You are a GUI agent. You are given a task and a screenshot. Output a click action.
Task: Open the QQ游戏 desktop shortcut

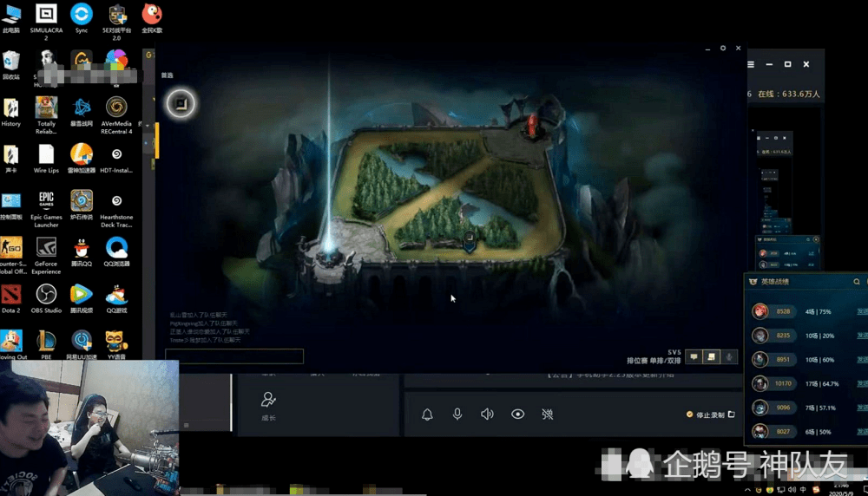coord(116,298)
